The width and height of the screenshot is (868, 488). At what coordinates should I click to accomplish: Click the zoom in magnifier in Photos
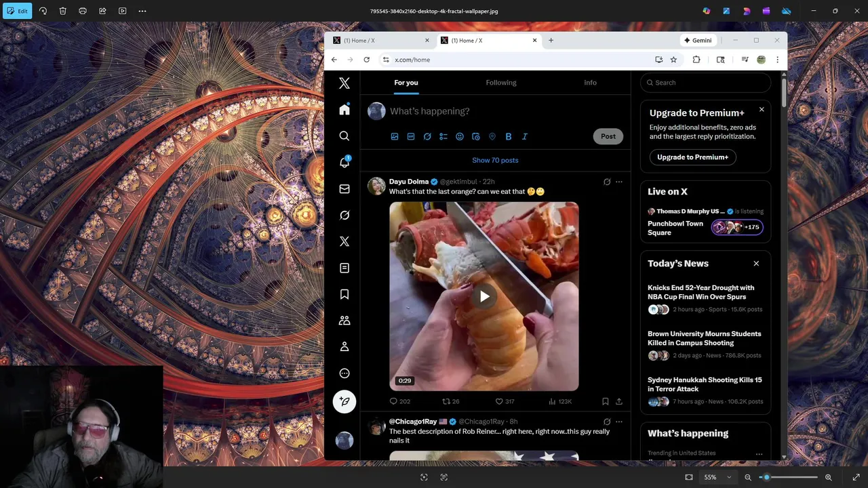pyautogui.click(x=828, y=477)
